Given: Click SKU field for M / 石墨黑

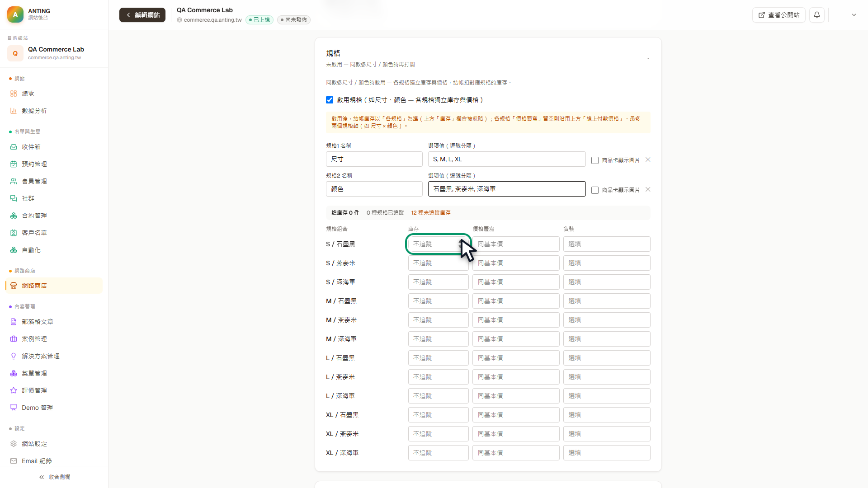Looking at the screenshot, I should click(x=607, y=301).
